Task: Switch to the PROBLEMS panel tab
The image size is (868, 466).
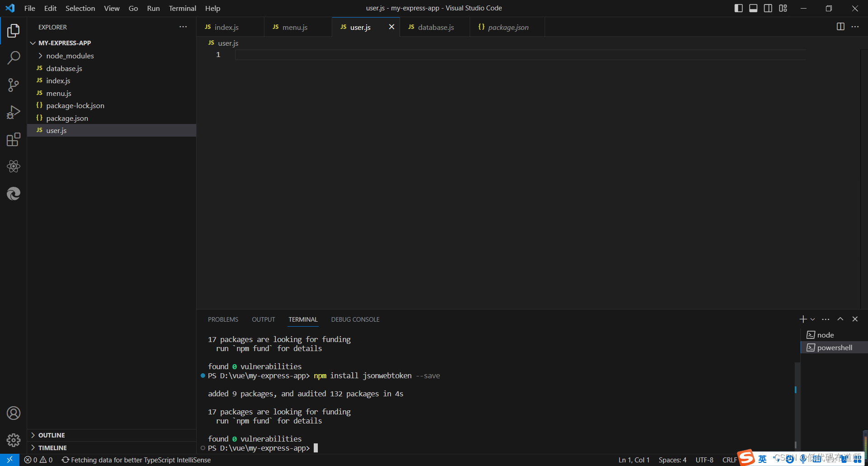Action: (223, 319)
